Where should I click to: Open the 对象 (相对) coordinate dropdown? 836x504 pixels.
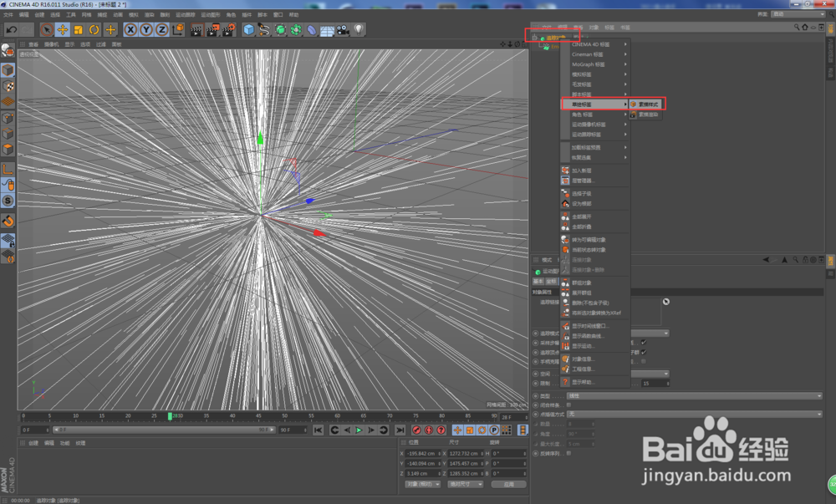tap(423, 484)
